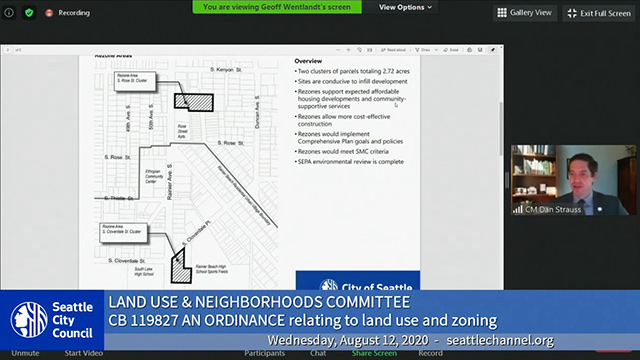Click 'Rainier Beach High School Sports Fields' label

211,269
